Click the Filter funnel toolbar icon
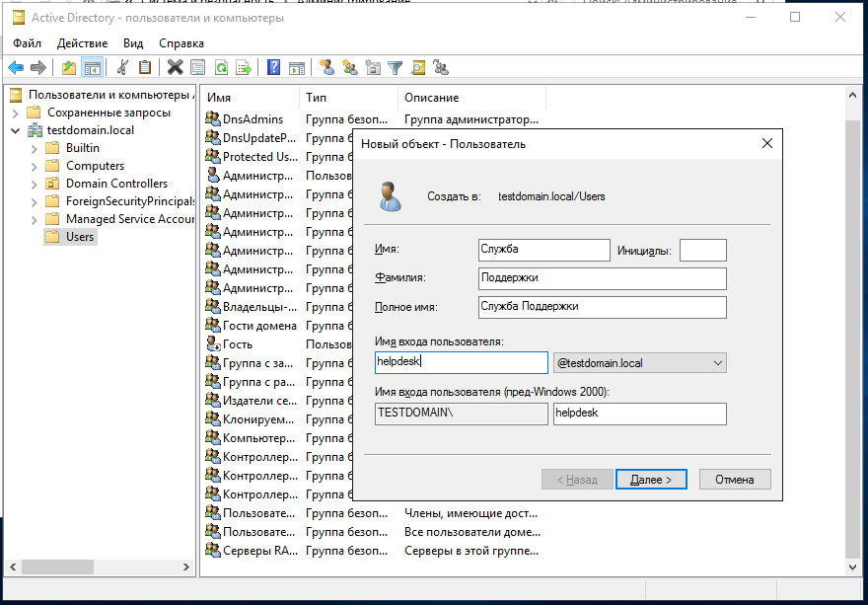 pyautogui.click(x=395, y=68)
